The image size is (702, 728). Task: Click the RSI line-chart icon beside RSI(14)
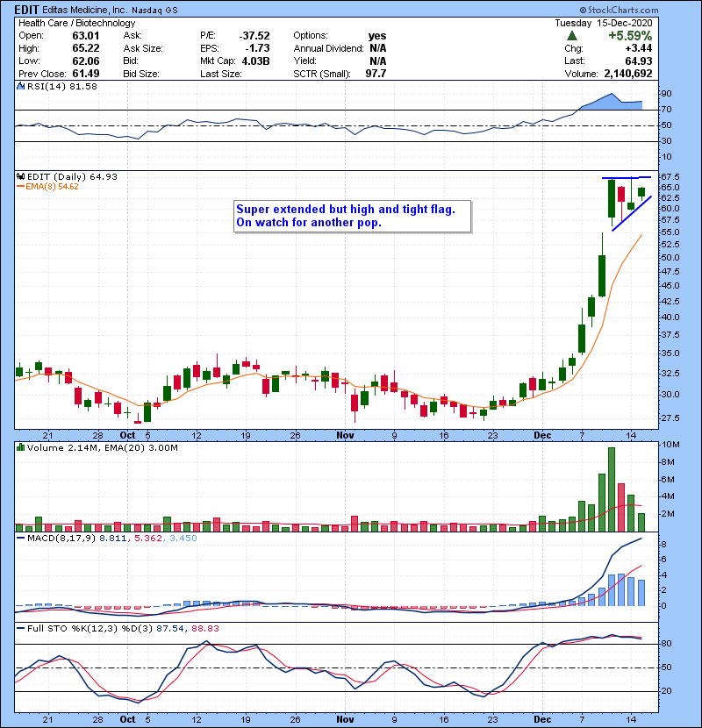pos(20,86)
